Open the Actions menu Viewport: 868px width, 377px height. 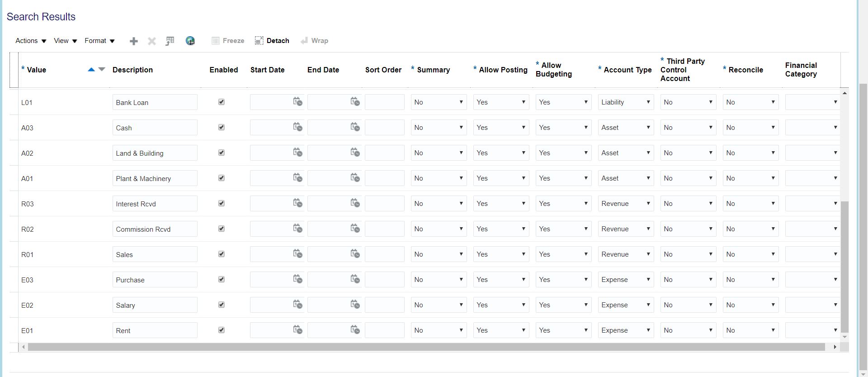[31, 41]
